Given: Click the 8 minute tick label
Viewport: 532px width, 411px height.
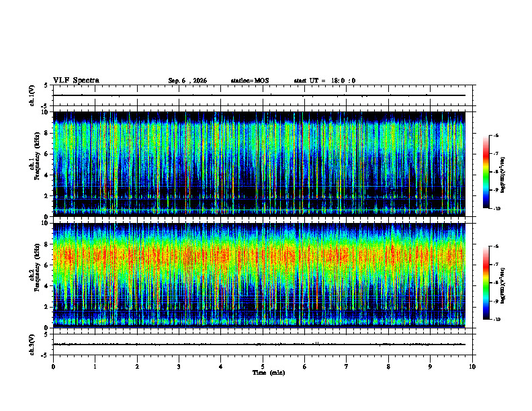Looking at the screenshot, I should point(388,367).
